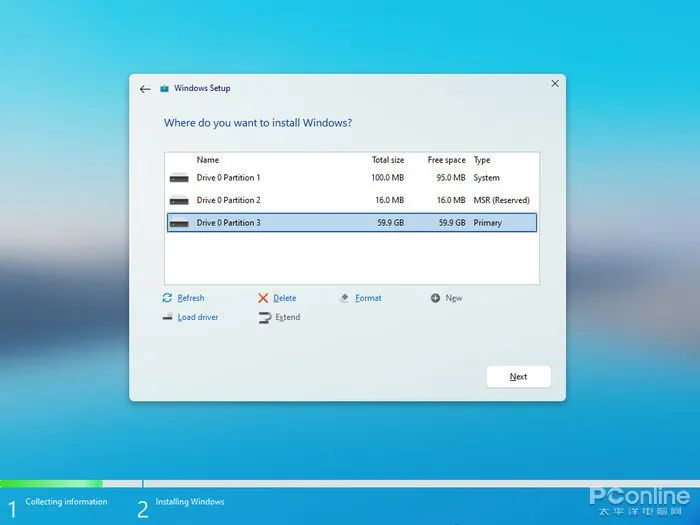Click the Load driver disk icon

click(x=167, y=317)
